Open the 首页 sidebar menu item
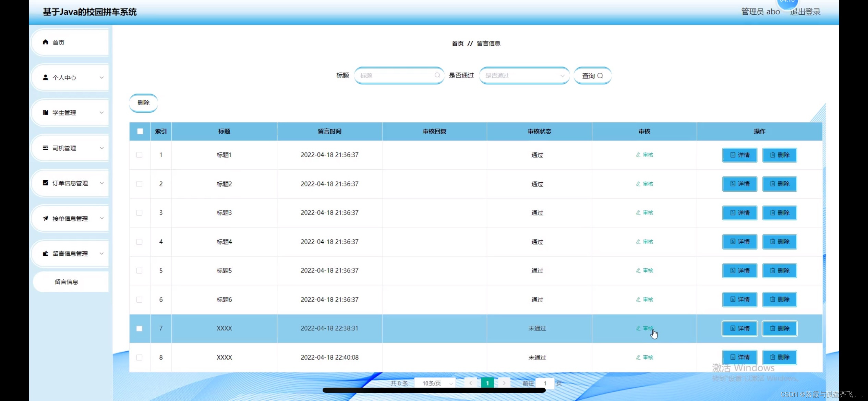The image size is (868, 401). coord(70,42)
